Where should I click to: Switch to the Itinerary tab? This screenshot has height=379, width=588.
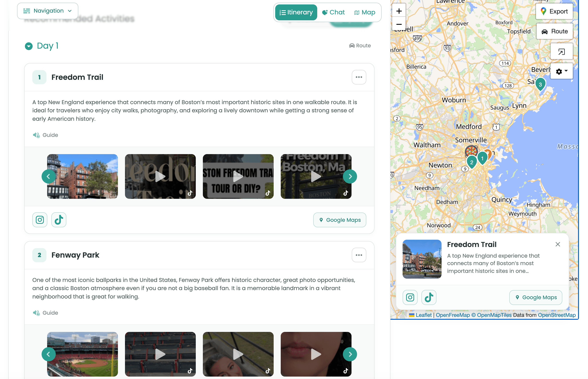point(296,12)
